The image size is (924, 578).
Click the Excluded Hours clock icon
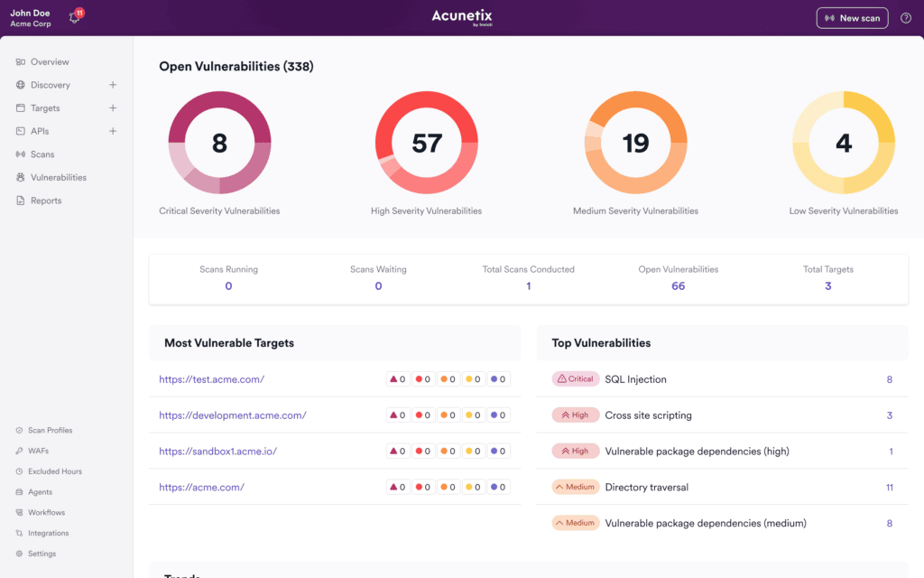20,471
